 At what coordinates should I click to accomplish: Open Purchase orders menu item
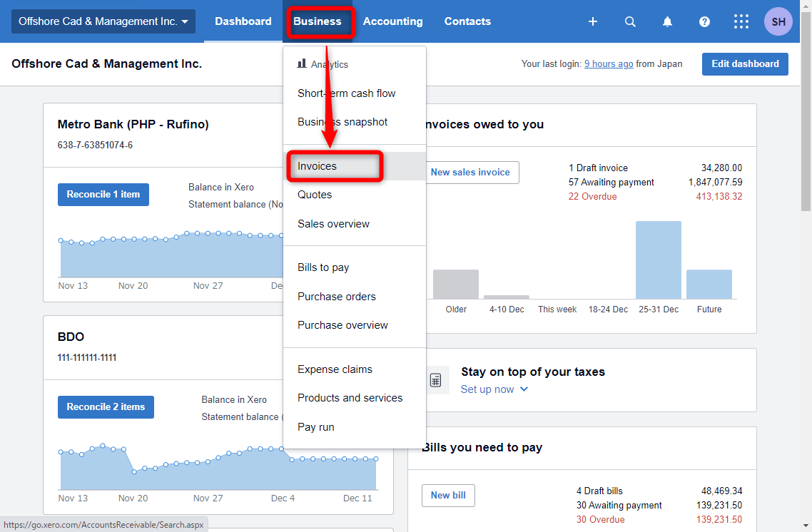tap(354, 297)
